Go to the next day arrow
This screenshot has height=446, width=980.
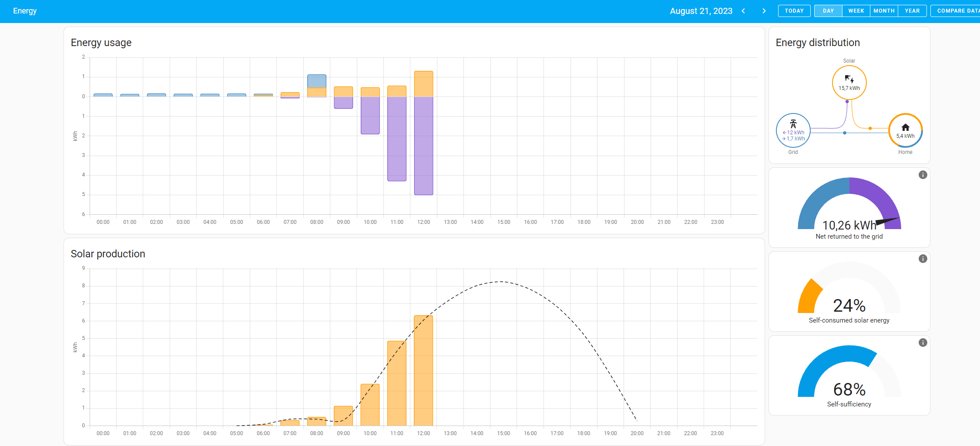click(764, 11)
